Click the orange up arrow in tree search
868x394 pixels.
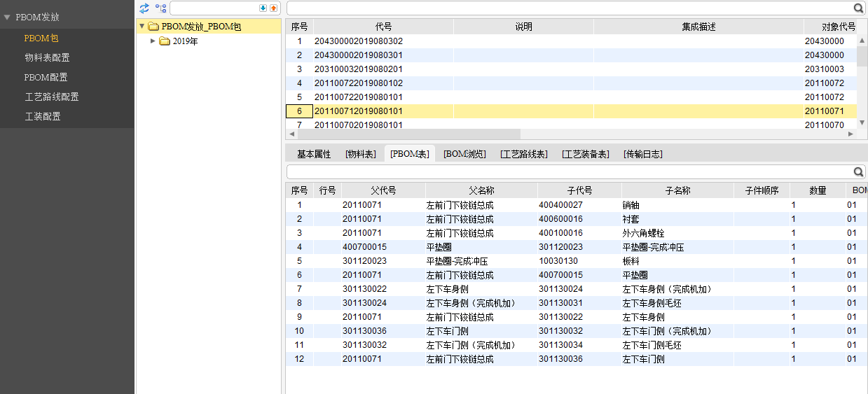pyautogui.click(x=273, y=8)
